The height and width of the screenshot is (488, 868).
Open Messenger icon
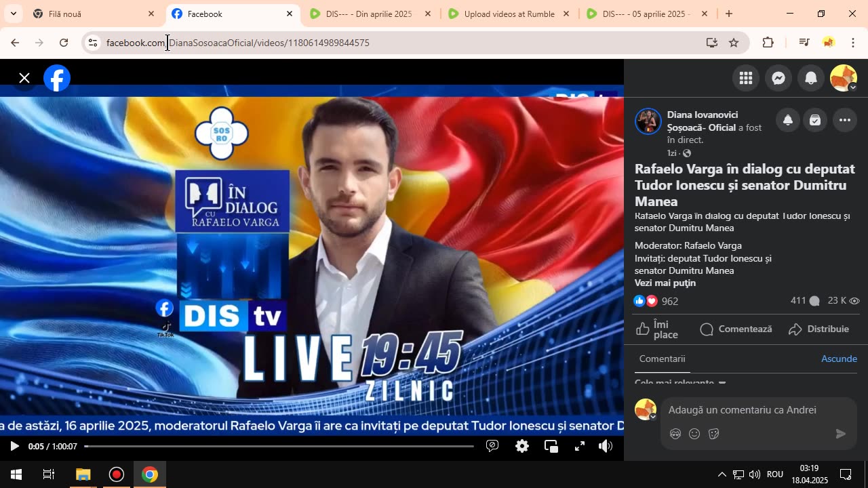(x=778, y=78)
